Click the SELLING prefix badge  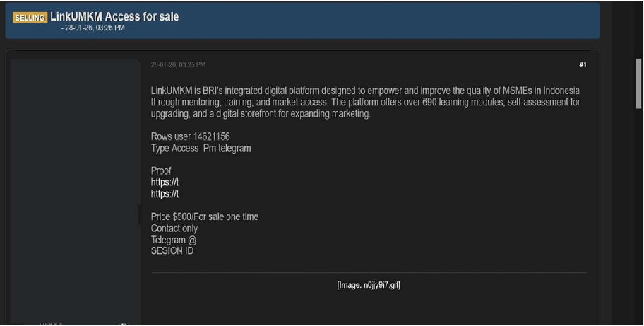30,17
